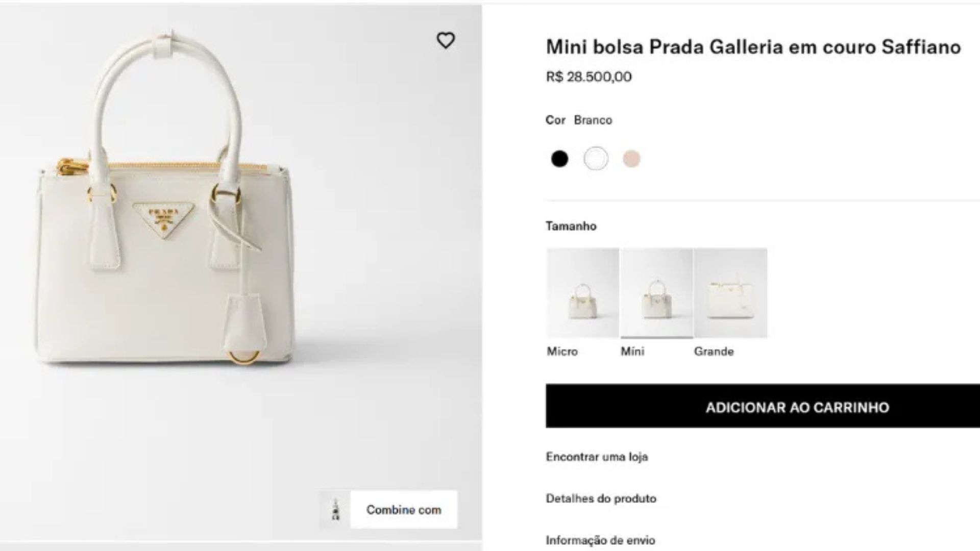Click the R$ 28.500,00 price
This screenshot has width=980, height=551.
pos(589,77)
